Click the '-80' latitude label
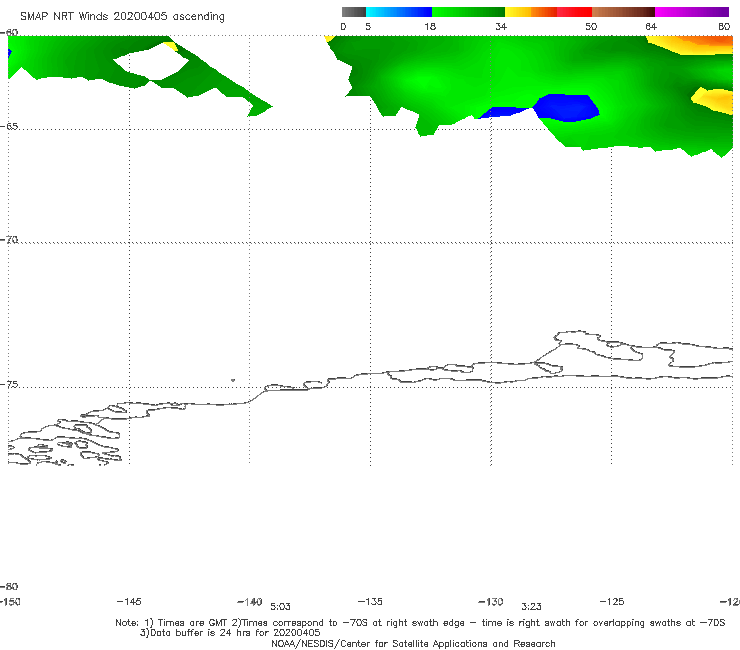 [9, 587]
